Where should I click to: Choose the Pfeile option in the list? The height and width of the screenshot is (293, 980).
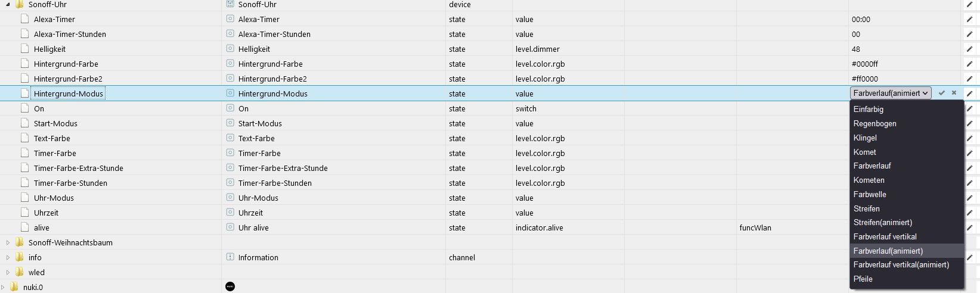[x=863, y=279]
